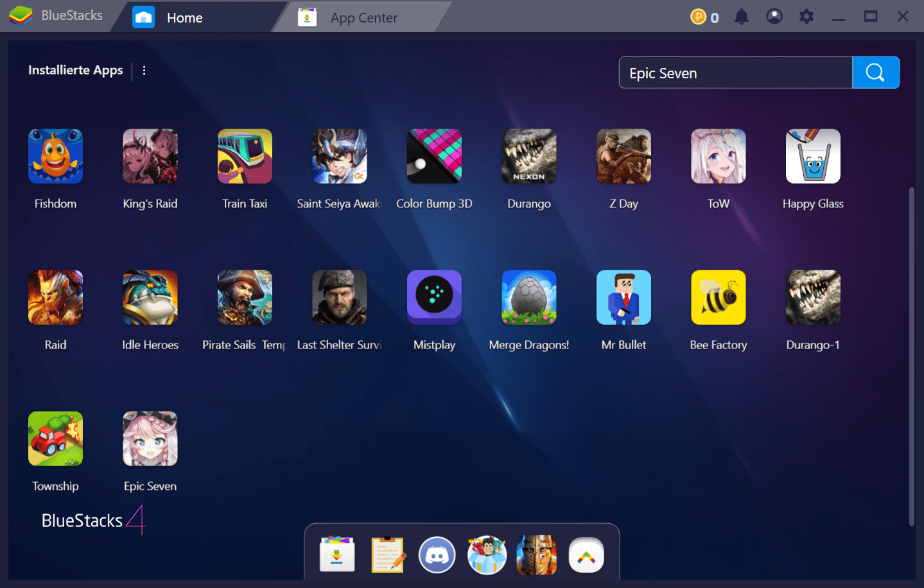The height and width of the screenshot is (588, 924).
Task: Open the Durango-1 app icon
Action: 813,297
